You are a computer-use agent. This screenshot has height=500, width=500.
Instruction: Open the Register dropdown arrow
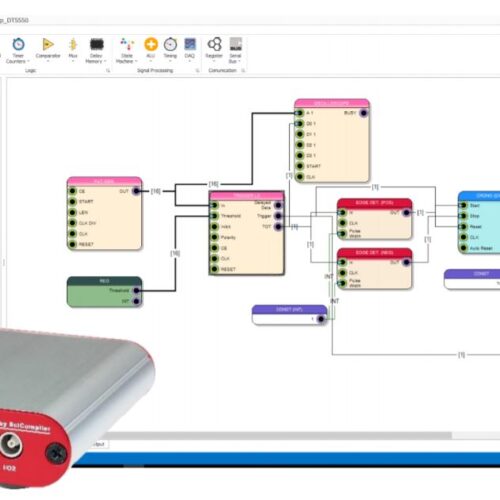tap(214, 61)
